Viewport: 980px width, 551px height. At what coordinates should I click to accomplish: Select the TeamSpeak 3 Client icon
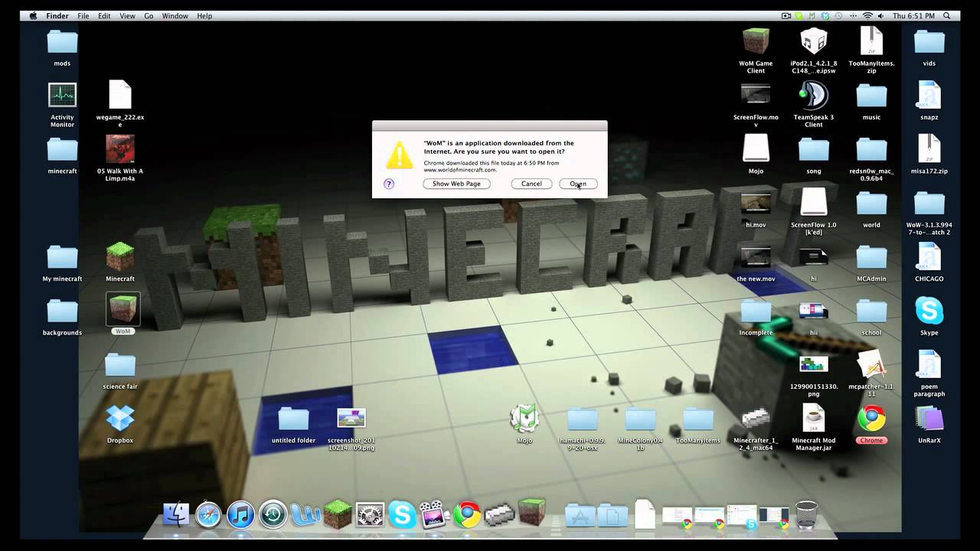pyautogui.click(x=813, y=96)
